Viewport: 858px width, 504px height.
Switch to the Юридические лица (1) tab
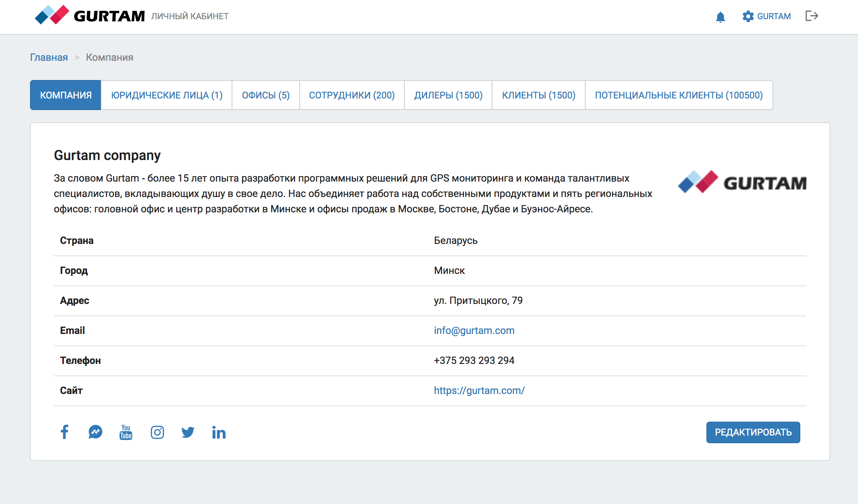point(167,95)
